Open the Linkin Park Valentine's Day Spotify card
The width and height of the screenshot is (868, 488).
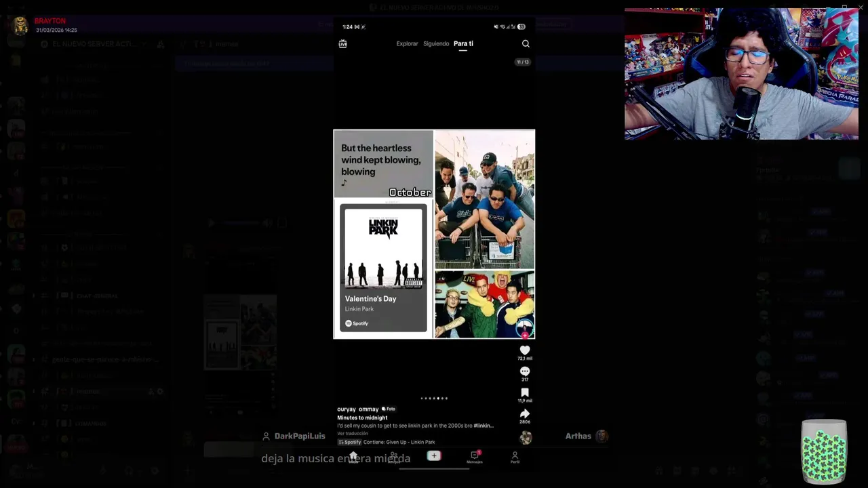pyautogui.click(x=384, y=268)
